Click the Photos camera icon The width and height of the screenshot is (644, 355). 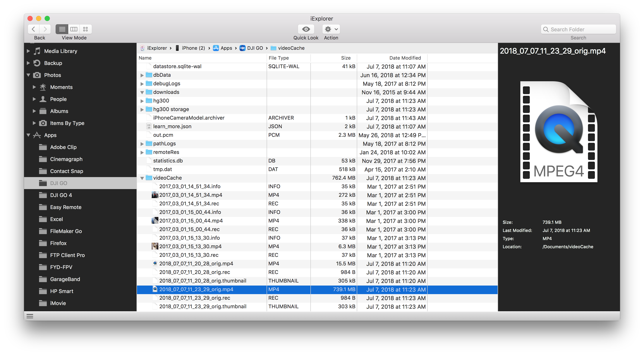[37, 75]
